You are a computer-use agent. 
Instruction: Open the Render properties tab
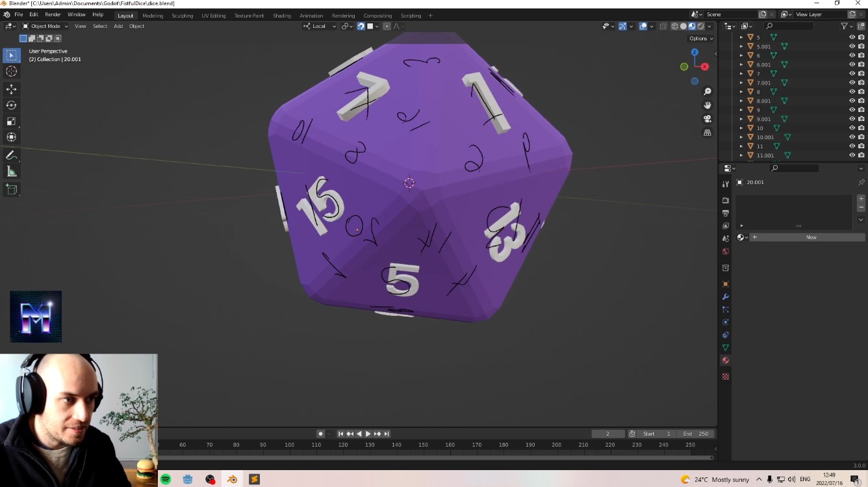tap(726, 200)
